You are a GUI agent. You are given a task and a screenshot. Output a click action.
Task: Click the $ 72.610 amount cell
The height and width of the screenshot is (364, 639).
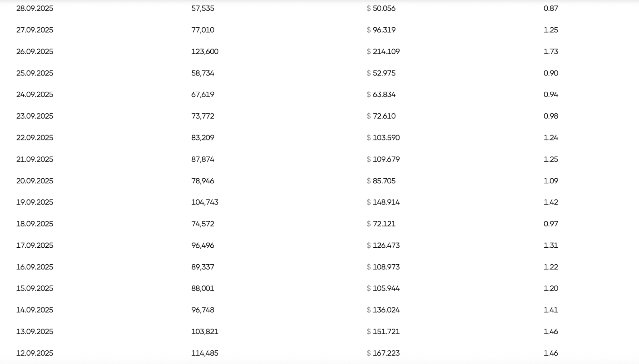381,116
